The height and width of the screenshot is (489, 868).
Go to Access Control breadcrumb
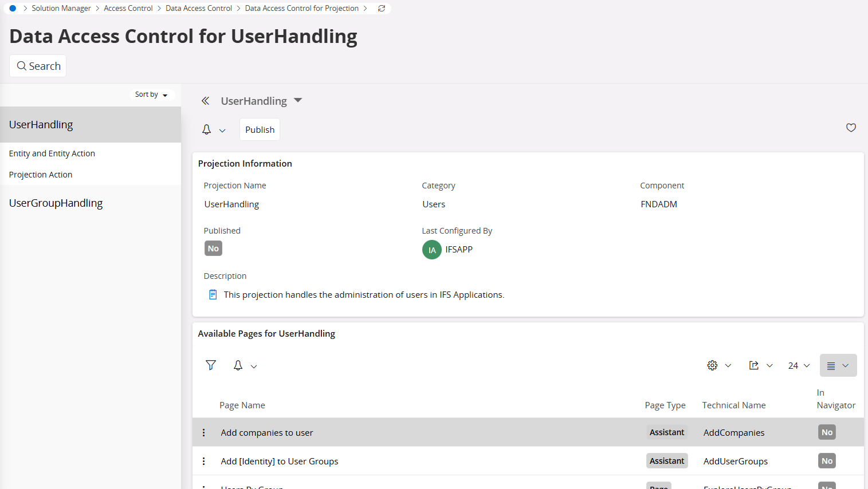coord(128,9)
